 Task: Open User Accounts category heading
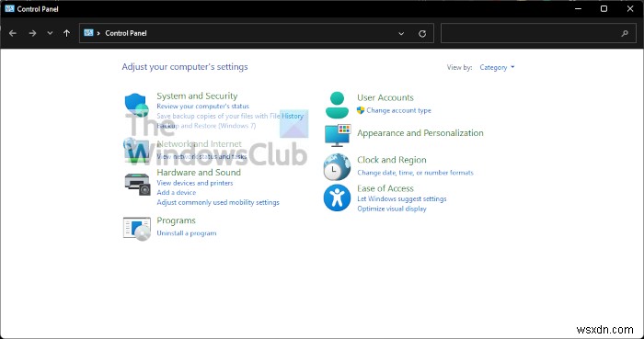pyautogui.click(x=385, y=97)
